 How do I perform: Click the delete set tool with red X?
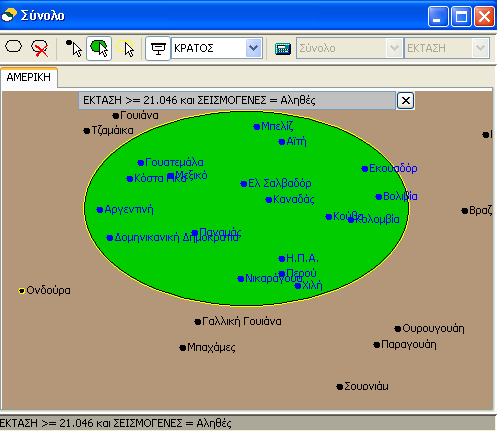[x=40, y=49]
